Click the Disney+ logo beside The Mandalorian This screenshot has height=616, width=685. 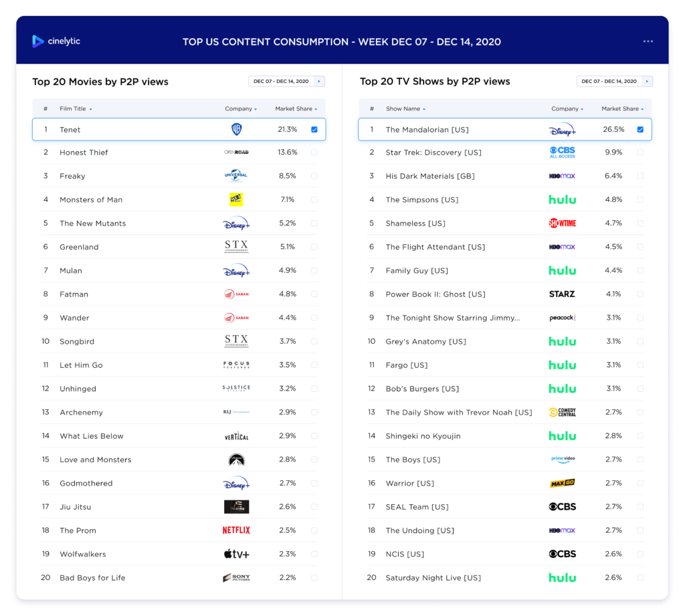[562, 129]
